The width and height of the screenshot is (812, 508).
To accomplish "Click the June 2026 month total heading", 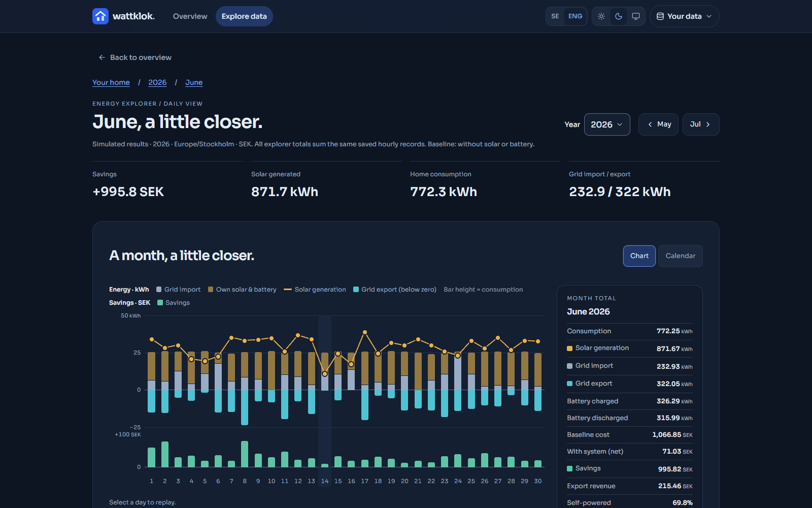I will [588, 312].
